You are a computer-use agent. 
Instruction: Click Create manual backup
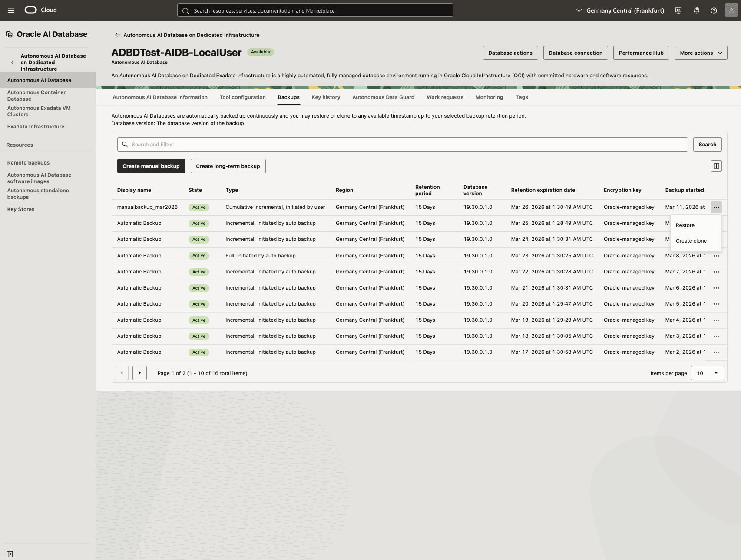pos(151,166)
